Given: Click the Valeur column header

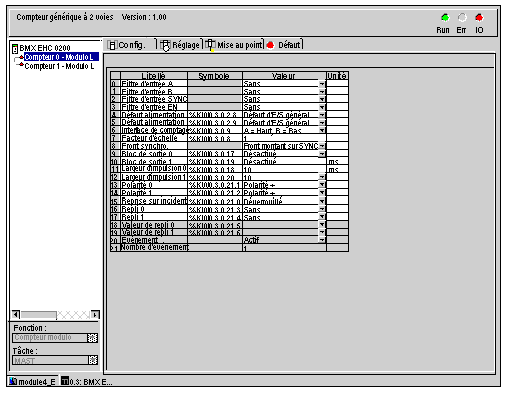Looking at the screenshot, I should 284,76.
